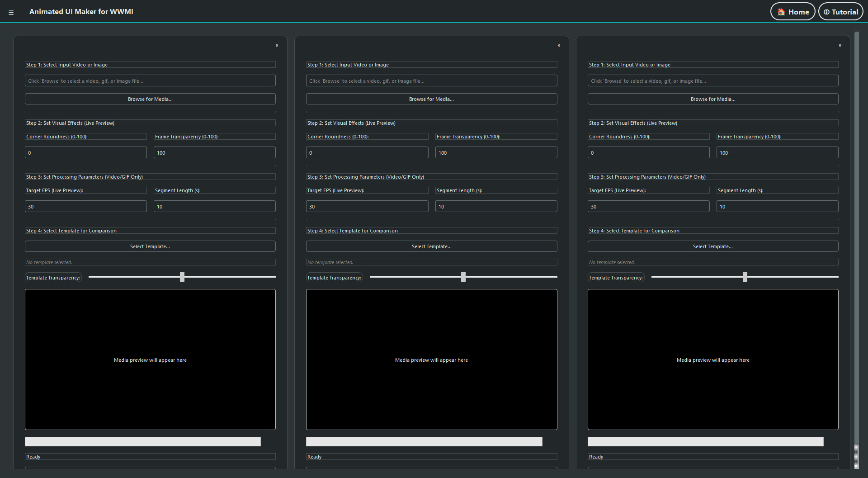
Task: Open the Tutorial page
Action: coord(840,12)
